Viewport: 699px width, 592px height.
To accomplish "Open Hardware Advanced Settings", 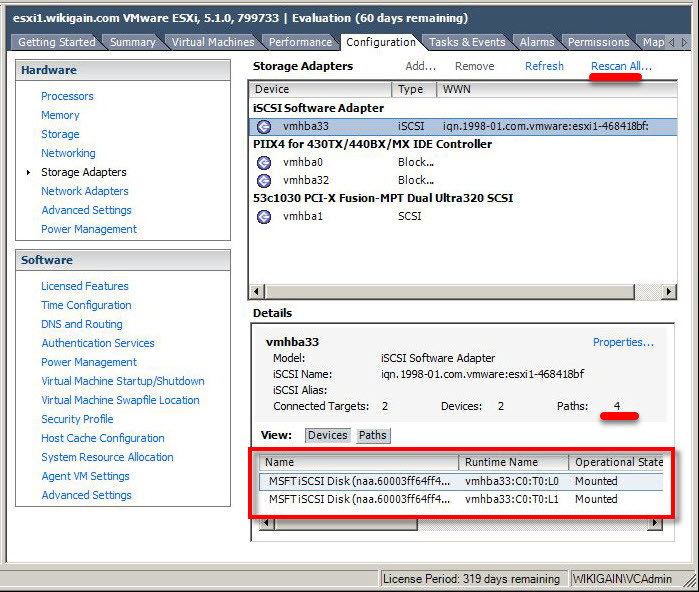I will pos(86,210).
